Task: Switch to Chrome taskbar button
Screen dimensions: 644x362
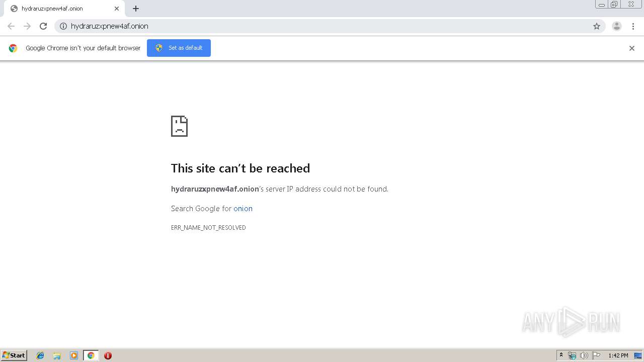Action: coord(91,355)
